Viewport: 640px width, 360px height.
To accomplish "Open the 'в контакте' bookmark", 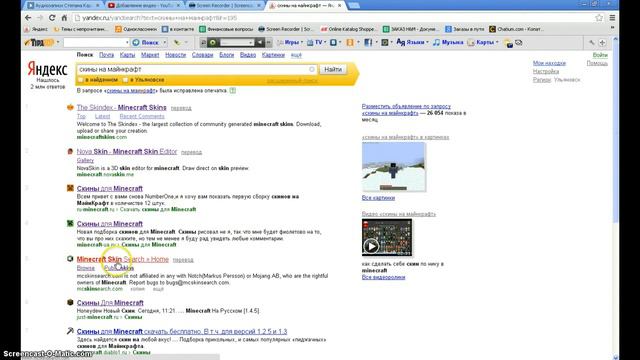I will pos(178,29).
